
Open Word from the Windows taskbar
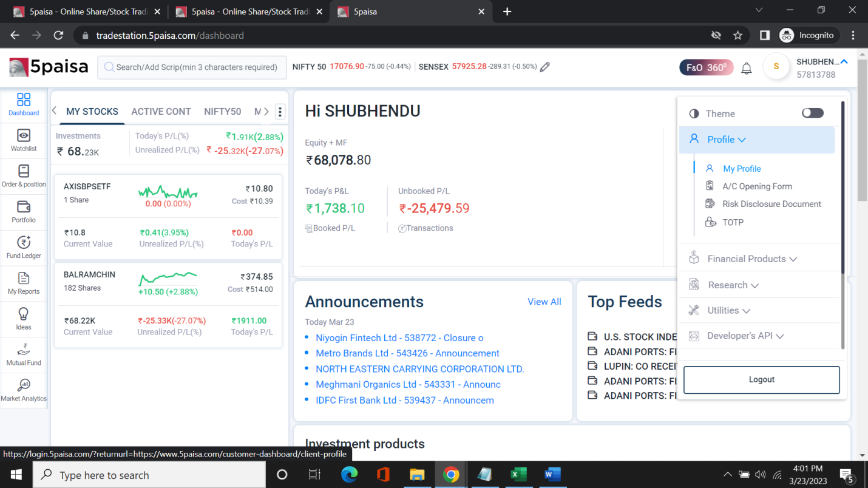point(552,475)
